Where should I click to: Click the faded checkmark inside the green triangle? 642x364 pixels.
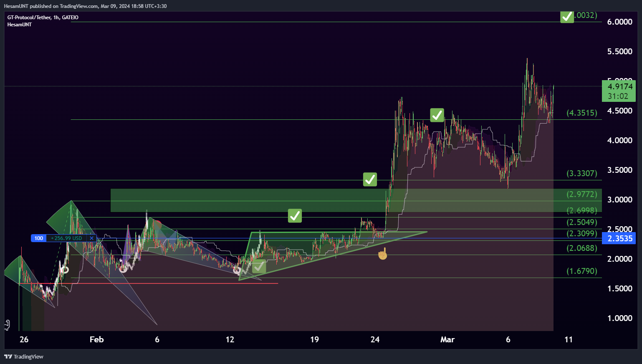(x=259, y=266)
